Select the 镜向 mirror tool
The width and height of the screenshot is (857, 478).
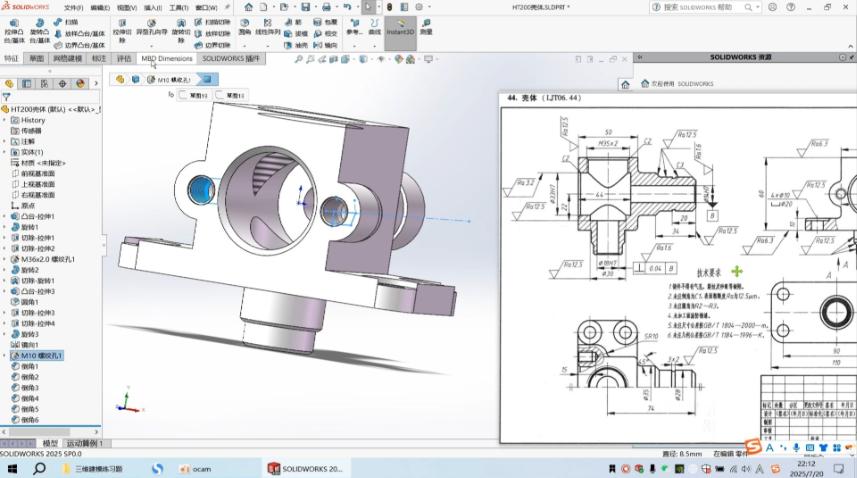pos(325,45)
